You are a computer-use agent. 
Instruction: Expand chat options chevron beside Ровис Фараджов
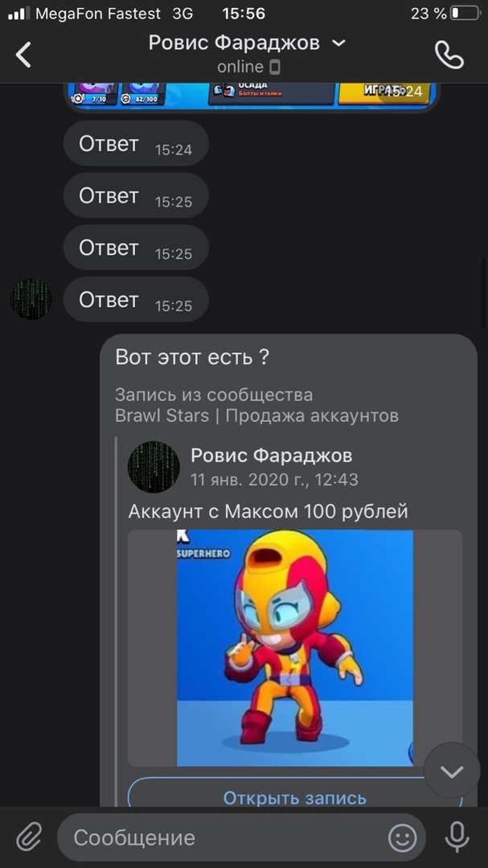pos(339,43)
